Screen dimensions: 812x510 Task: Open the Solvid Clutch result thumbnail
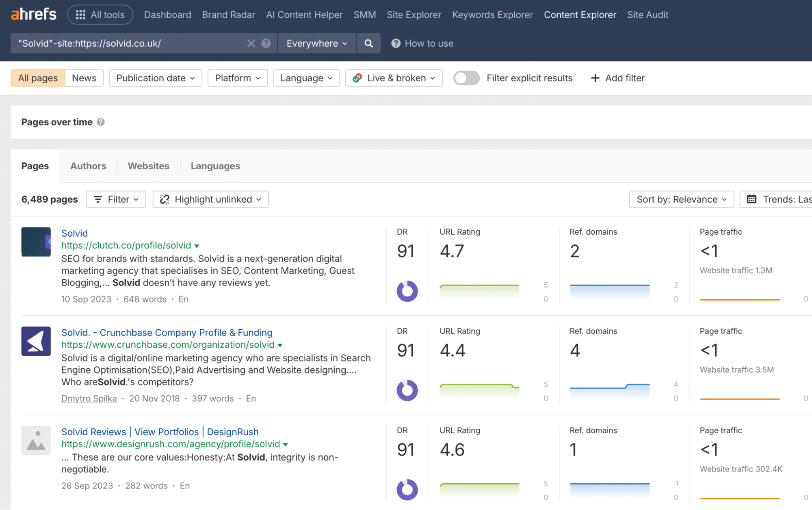pyautogui.click(x=36, y=242)
